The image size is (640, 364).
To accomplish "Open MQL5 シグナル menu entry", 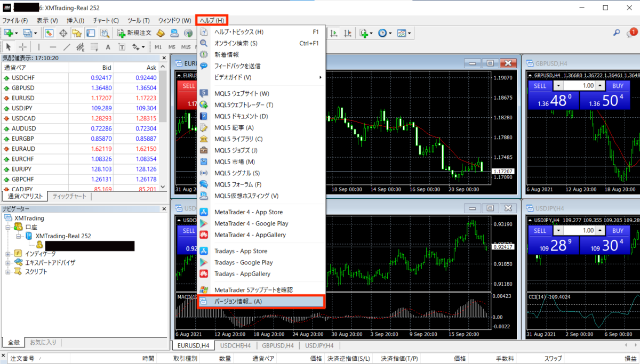I will (x=237, y=173).
